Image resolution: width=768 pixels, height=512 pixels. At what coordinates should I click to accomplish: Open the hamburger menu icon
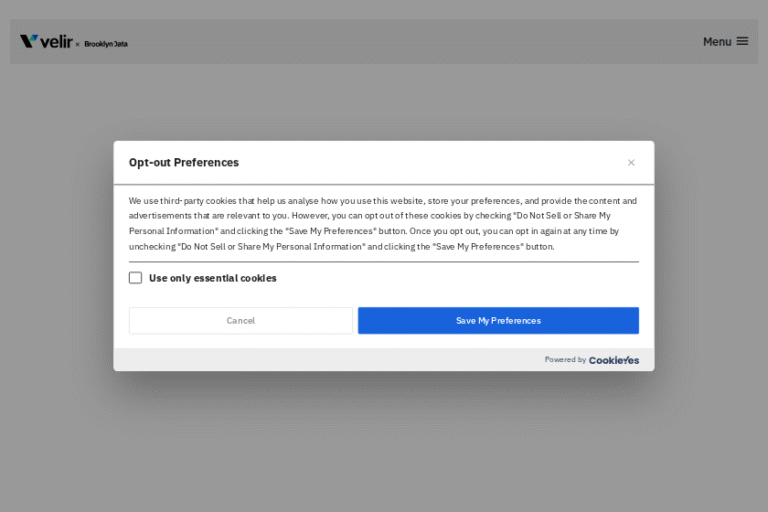(742, 41)
